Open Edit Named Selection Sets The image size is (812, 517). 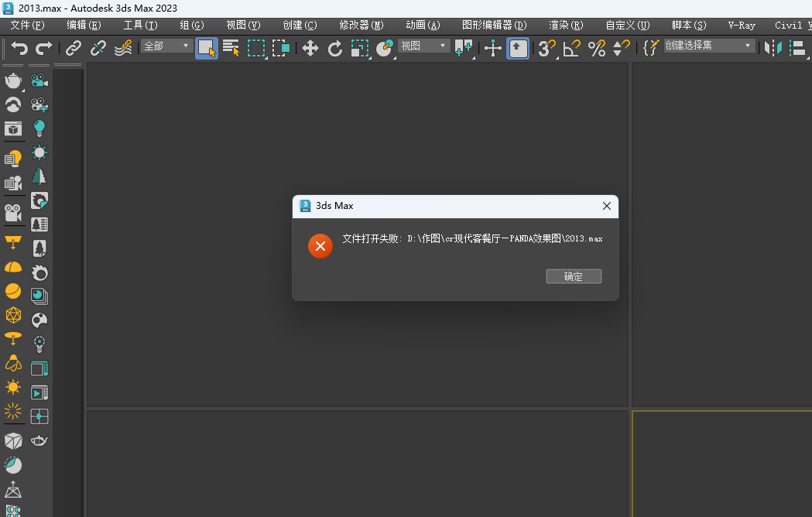coord(651,48)
